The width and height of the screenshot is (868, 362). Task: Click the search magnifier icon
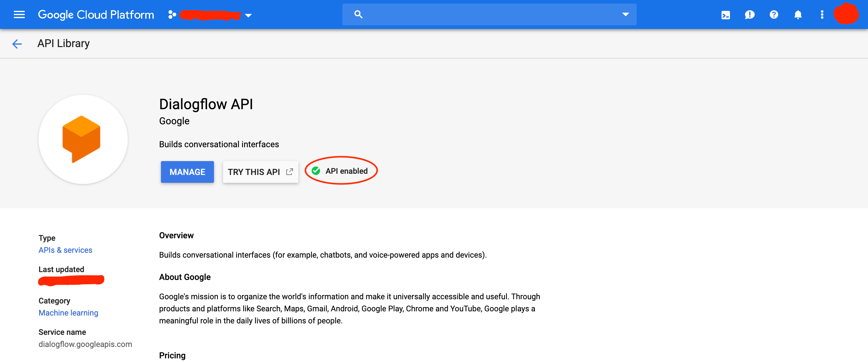coord(358,14)
